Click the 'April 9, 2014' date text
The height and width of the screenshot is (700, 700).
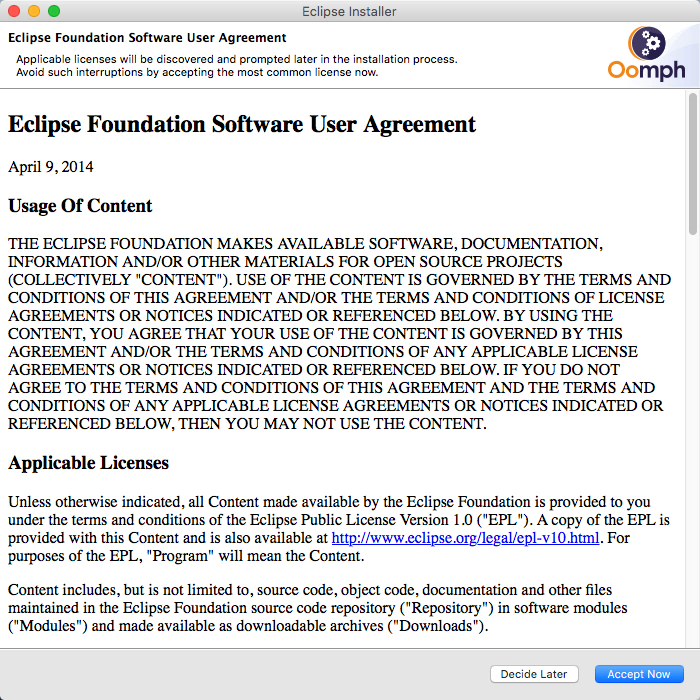[x=51, y=167]
